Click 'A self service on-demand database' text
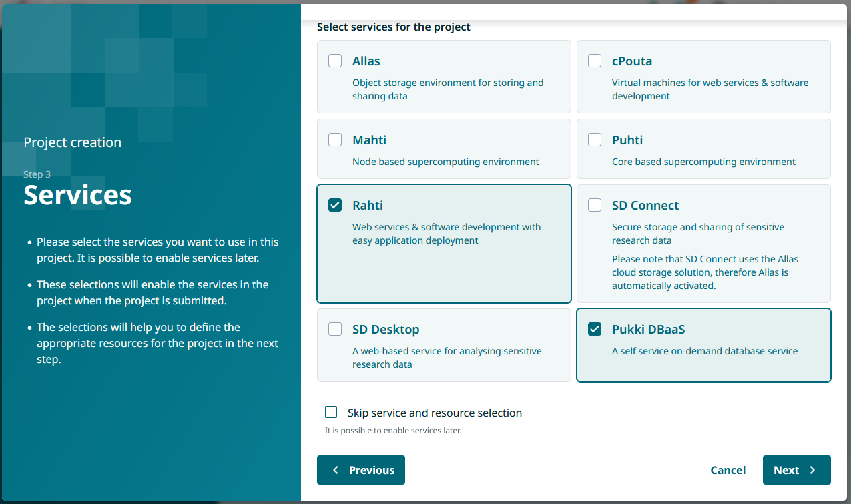The image size is (851, 504). [705, 351]
